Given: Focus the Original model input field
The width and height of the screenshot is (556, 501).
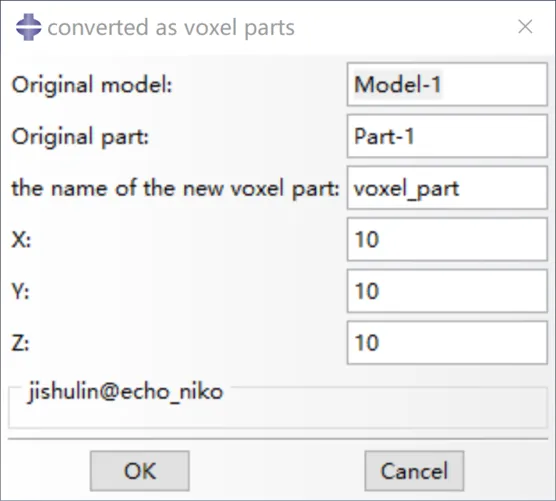Looking at the screenshot, I should point(447,84).
